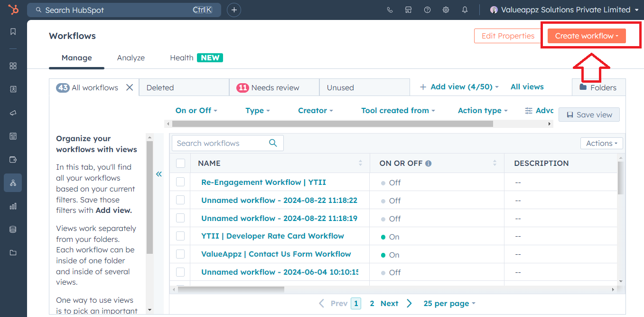
Task: Click the HubSpot sprocket logo
Action: [x=13, y=10]
